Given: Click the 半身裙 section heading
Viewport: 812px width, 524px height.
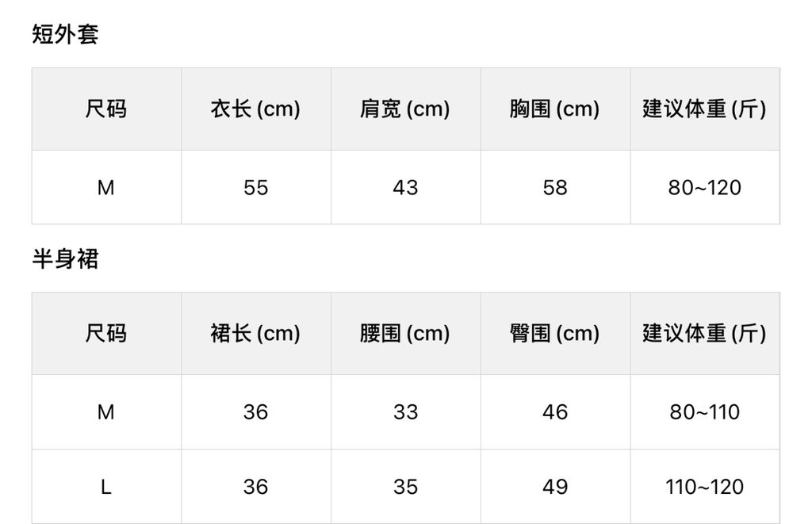Looking at the screenshot, I should point(65,259).
